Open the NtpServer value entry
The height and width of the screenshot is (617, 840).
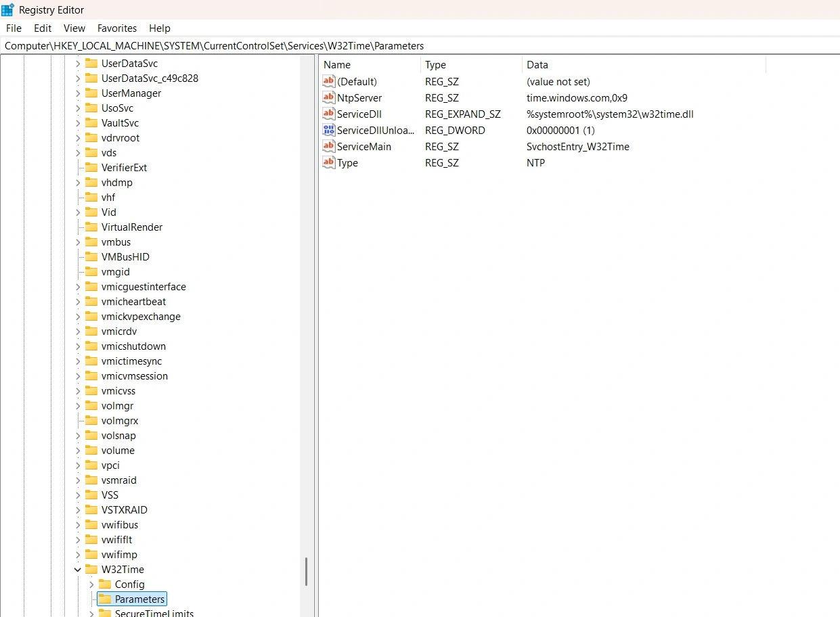[361, 97]
